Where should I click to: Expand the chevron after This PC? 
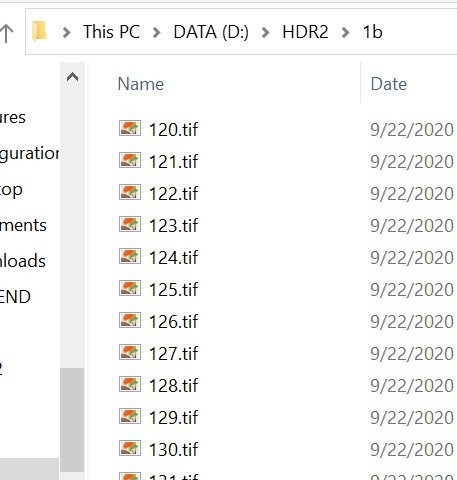pos(156,32)
